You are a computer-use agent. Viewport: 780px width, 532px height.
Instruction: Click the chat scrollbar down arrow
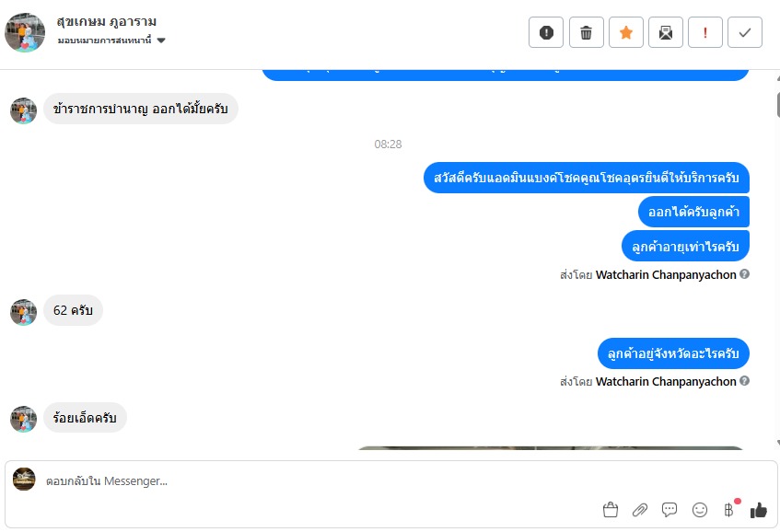point(777,443)
